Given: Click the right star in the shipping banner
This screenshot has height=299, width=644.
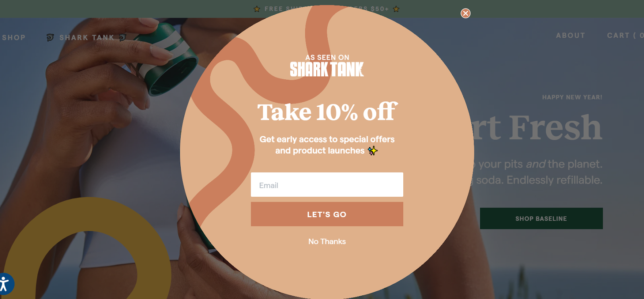Looking at the screenshot, I should tap(396, 9).
